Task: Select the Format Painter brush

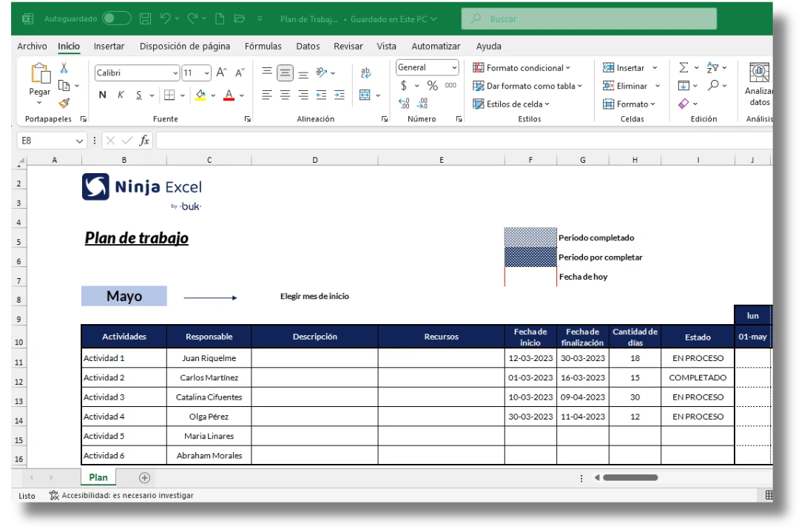Action: tap(64, 103)
